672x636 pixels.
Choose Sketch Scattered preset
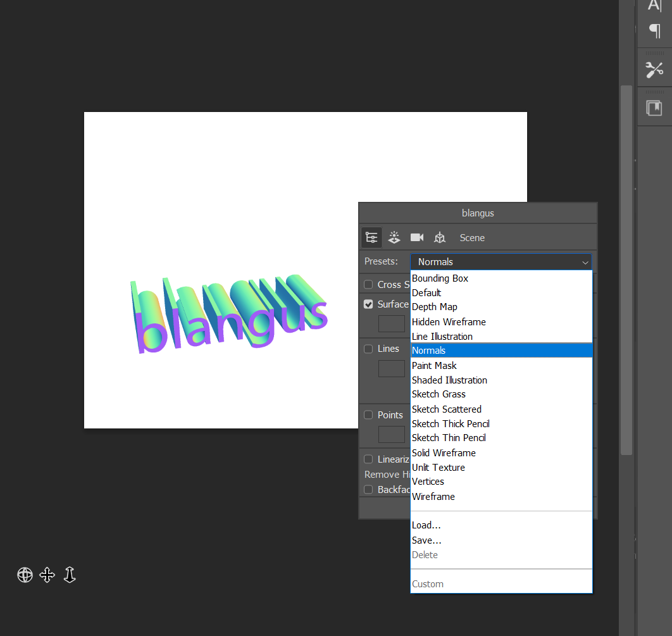501,409
